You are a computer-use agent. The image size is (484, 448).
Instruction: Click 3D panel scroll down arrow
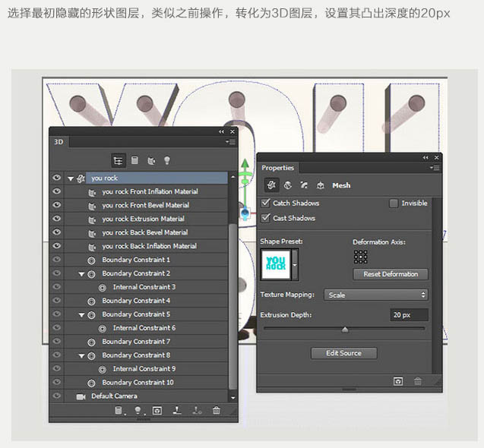tap(233, 398)
